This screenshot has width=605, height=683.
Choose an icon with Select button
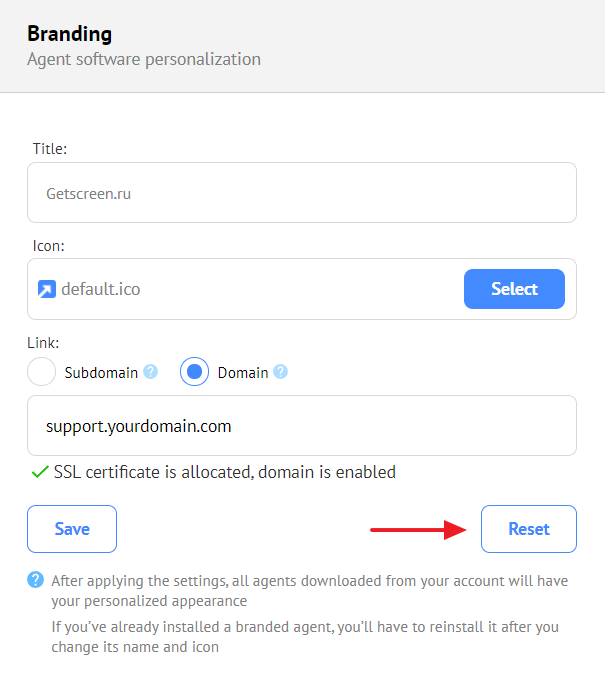point(514,289)
